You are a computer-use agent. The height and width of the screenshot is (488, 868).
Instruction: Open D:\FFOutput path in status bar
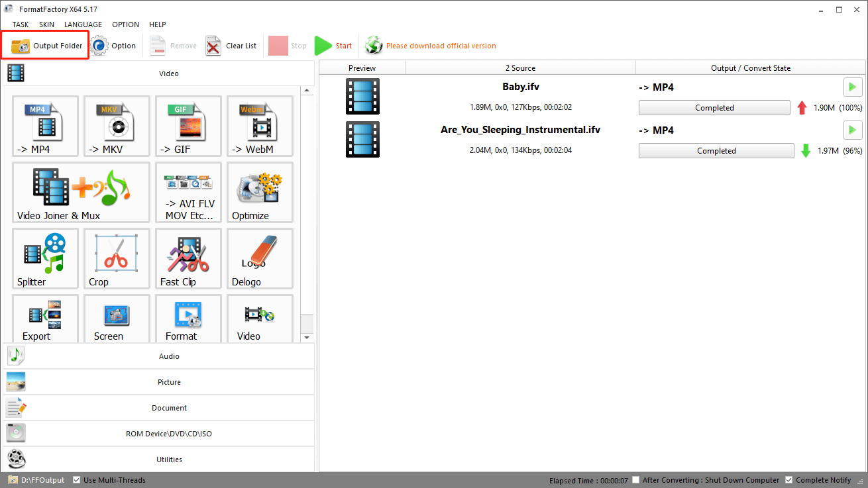43,480
